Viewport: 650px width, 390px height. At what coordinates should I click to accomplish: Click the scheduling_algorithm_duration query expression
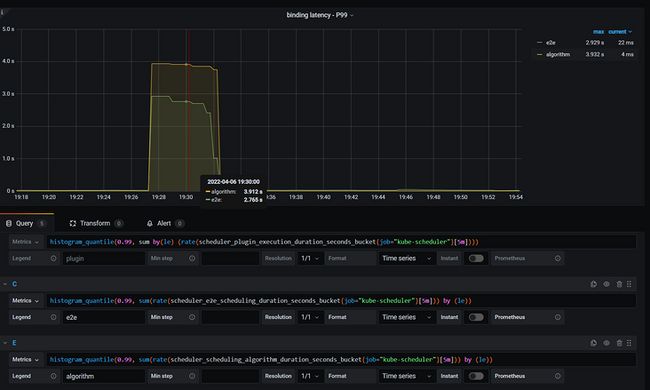[x=341, y=359]
